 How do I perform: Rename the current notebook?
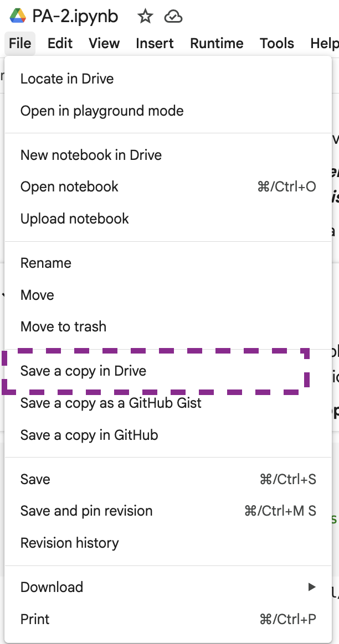click(45, 263)
